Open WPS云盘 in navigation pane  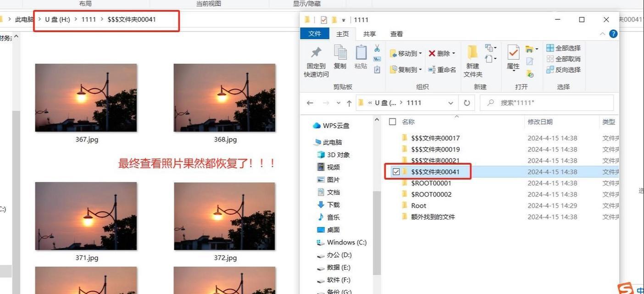331,125
